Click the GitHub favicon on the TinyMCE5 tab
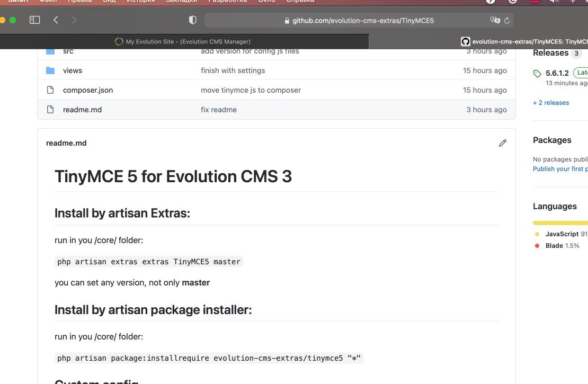This screenshot has width=588, height=384. pos(466,42)
